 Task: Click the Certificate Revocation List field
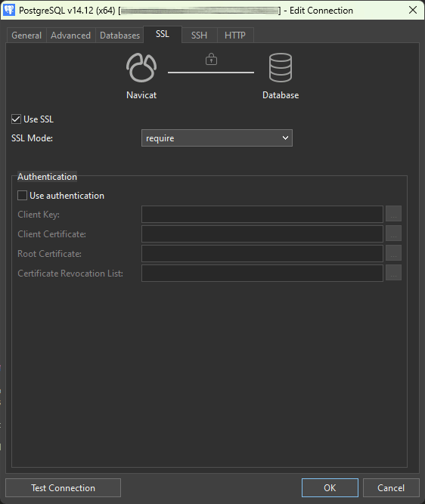pyautogui.click(x=262, y=273)
